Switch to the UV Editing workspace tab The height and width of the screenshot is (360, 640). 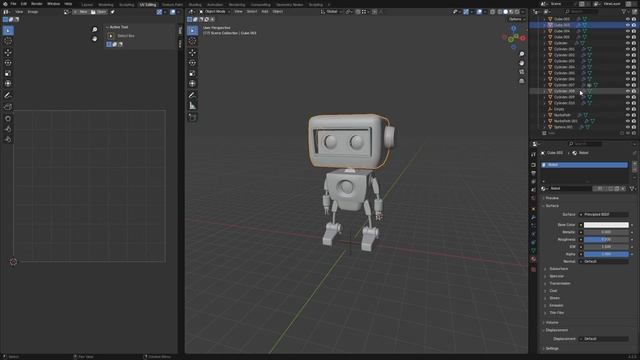pos(148,4)
